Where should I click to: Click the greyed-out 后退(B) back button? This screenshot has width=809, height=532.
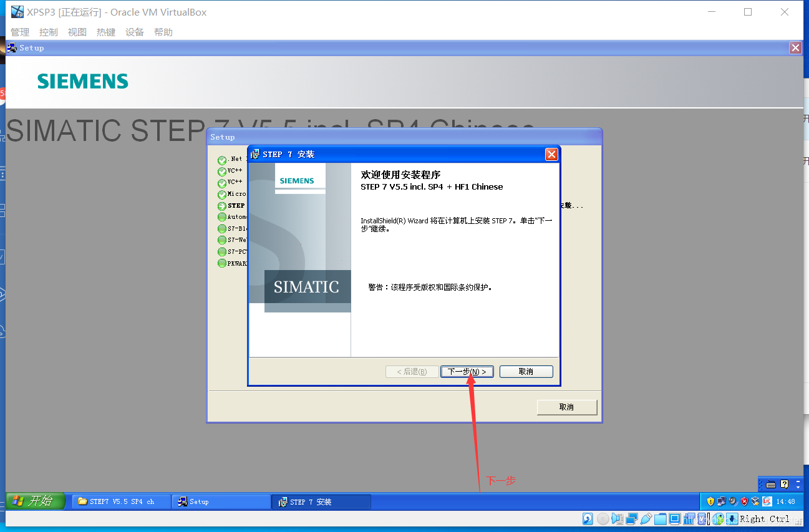412,372
